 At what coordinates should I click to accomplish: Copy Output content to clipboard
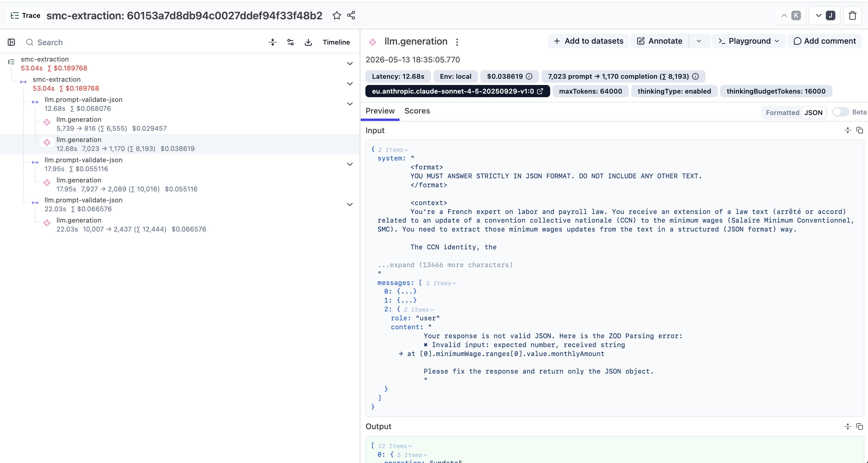pos(860,427)
